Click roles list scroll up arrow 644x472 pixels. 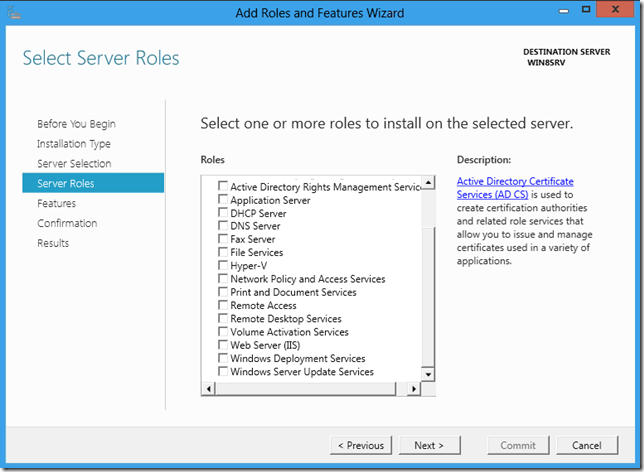(428, 182)
